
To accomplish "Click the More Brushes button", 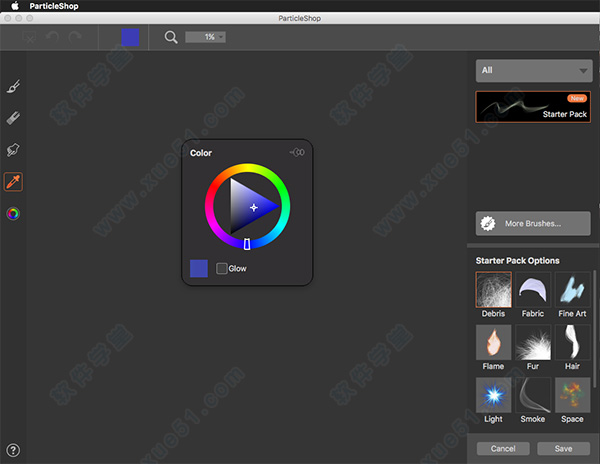I will point(533,223).
